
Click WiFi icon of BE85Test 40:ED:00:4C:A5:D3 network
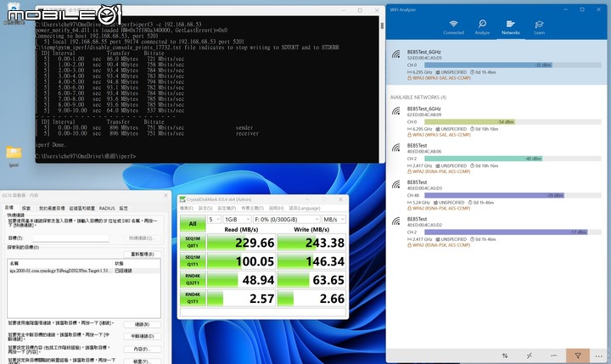coord(396,185)
